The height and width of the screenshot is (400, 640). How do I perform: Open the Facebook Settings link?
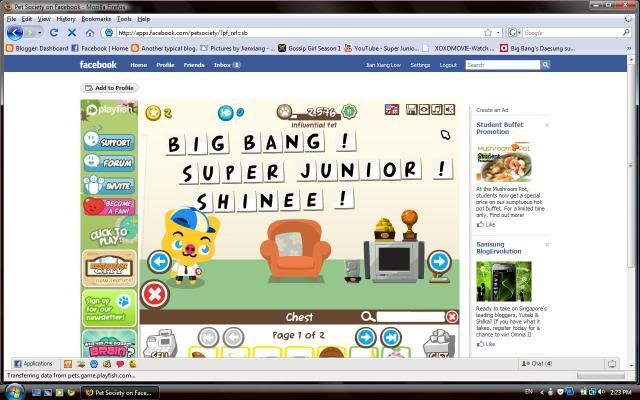click(420, 65)
